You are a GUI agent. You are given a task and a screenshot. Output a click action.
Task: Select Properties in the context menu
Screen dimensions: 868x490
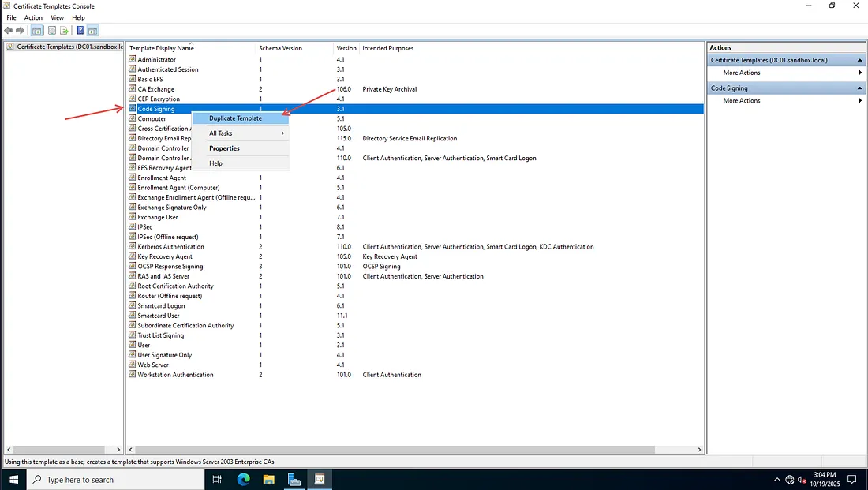[x=224, y=148]
